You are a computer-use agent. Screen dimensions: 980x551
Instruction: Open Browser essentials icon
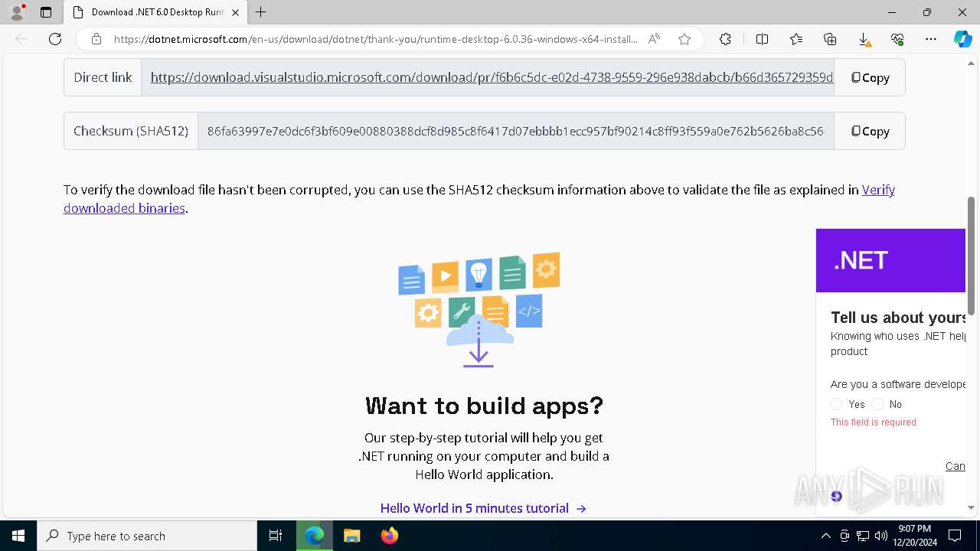pos(897,39)
